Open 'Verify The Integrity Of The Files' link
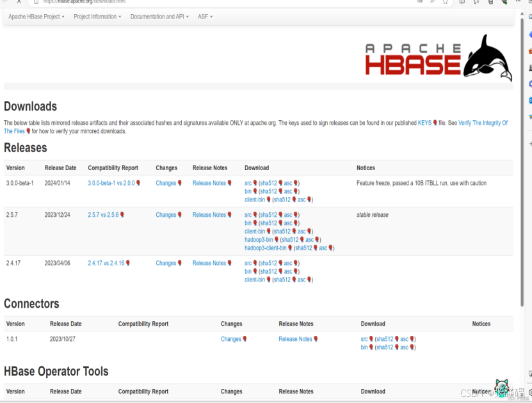 [x=483, y=123]
